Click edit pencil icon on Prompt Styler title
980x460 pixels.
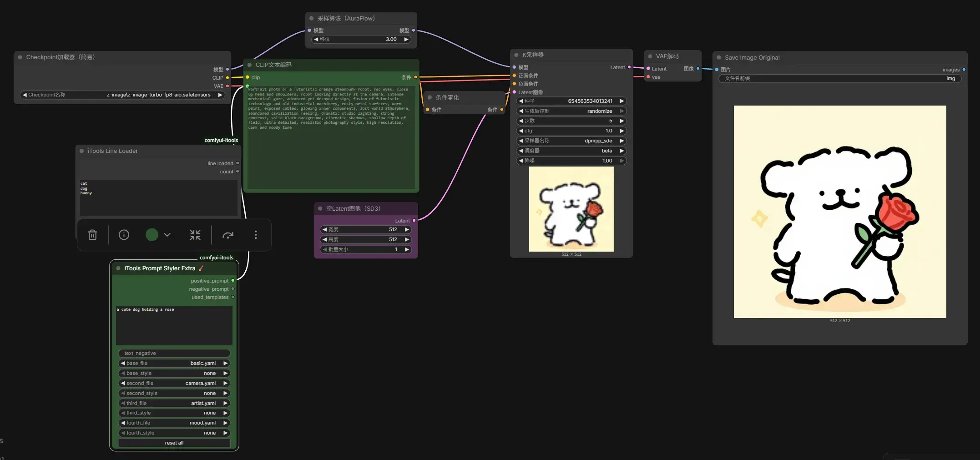(x=201, y=268)
